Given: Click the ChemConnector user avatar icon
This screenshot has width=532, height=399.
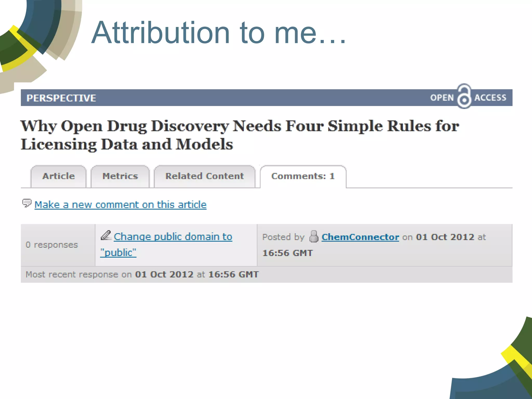Looking at the screenshot, I should [x=314, y=236].
